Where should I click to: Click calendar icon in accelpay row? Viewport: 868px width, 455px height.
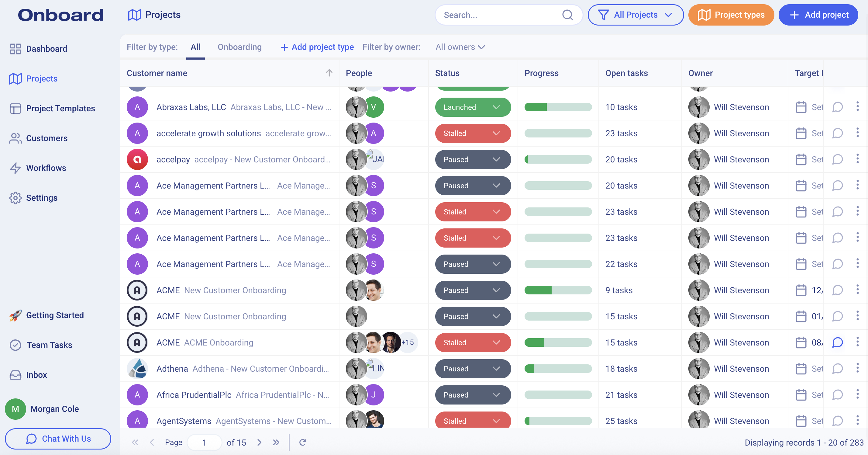click(x=801, y=159)
